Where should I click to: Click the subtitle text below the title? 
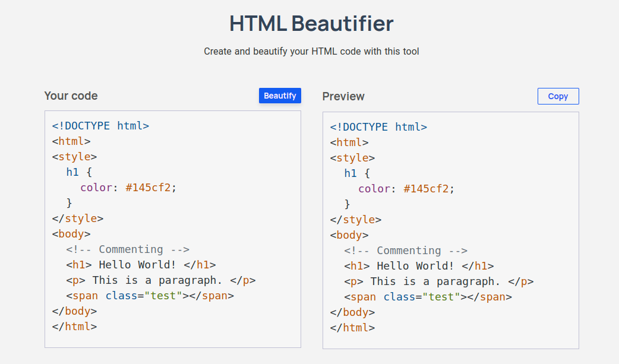coord(311,52)
